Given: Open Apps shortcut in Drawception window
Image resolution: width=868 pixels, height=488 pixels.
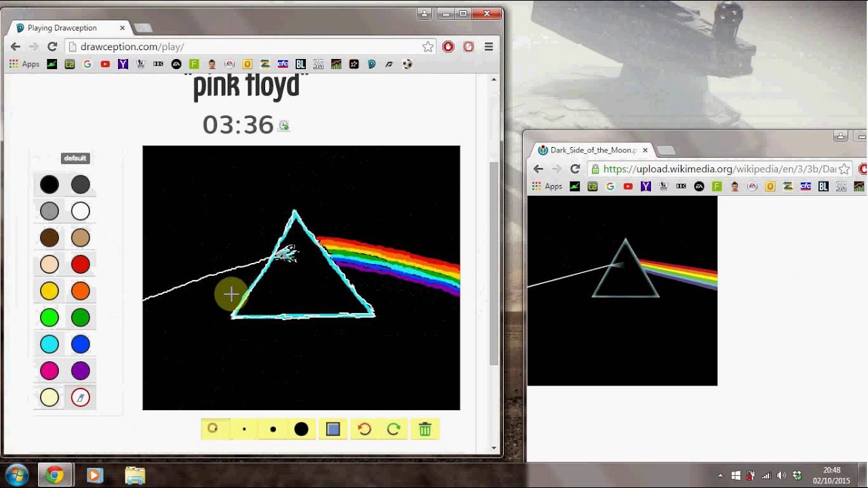Looking at the screenshot, I should [24, 64].
